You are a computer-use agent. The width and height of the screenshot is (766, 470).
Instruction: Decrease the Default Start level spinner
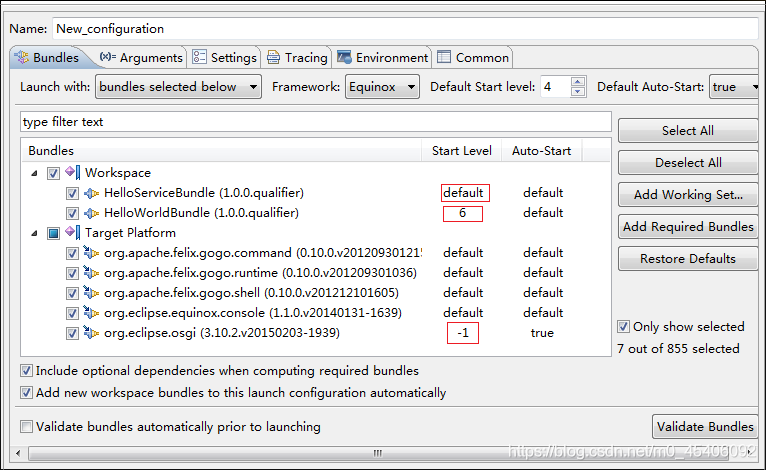pos(578,92)
